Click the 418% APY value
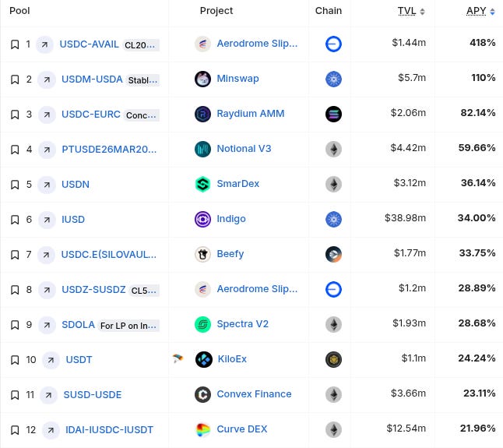Viewport: 503px width, 448px height. 483,42
